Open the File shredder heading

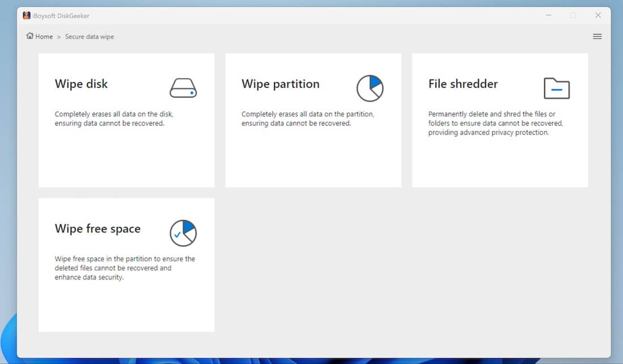tap(463, 84)
